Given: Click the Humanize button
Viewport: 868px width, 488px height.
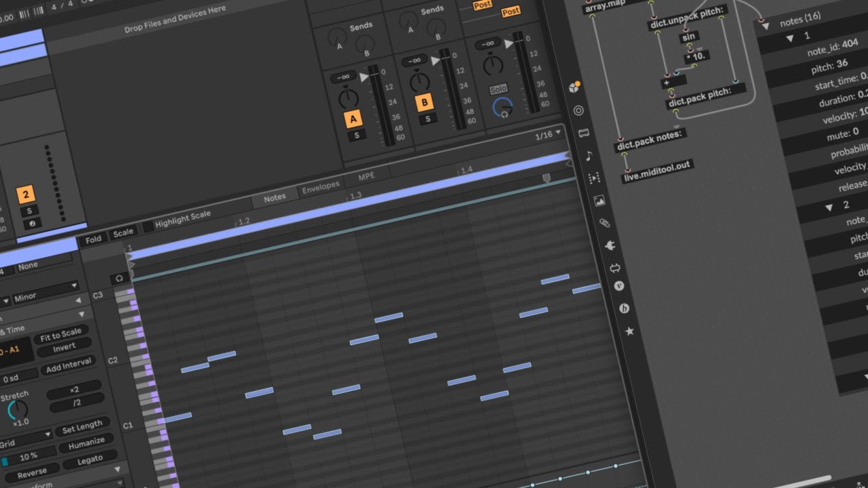Looking at the screenshot, I should pyautogui.click(x=87, y=442).
